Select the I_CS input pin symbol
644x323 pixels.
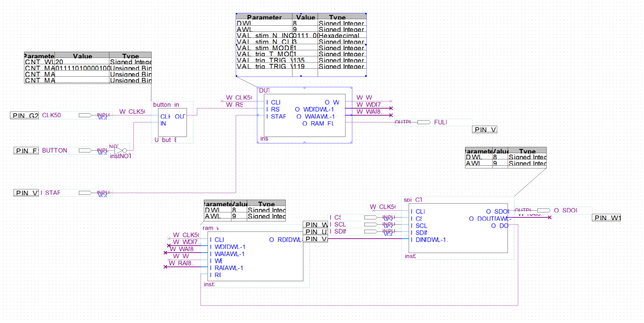coord(371,217)
